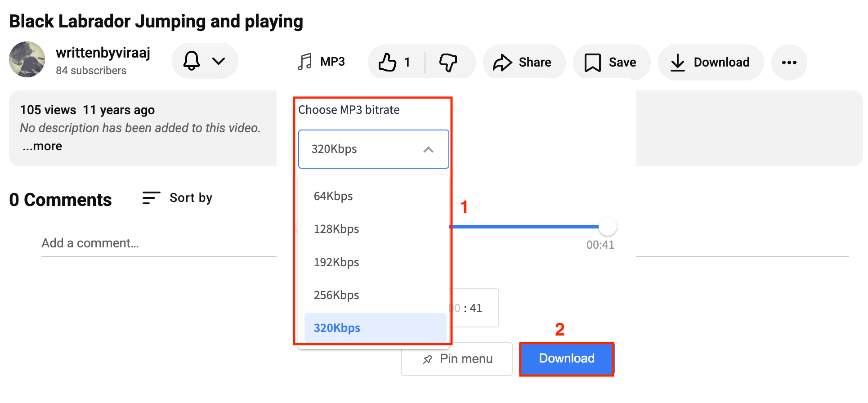Click the Add a comment field
Viewport: 868px width, 403px height.
(x=159, y=243)
